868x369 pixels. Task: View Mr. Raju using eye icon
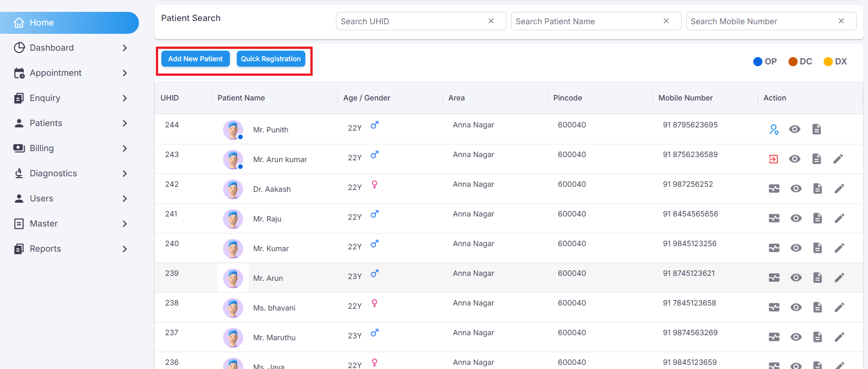[x=796, y=218]
